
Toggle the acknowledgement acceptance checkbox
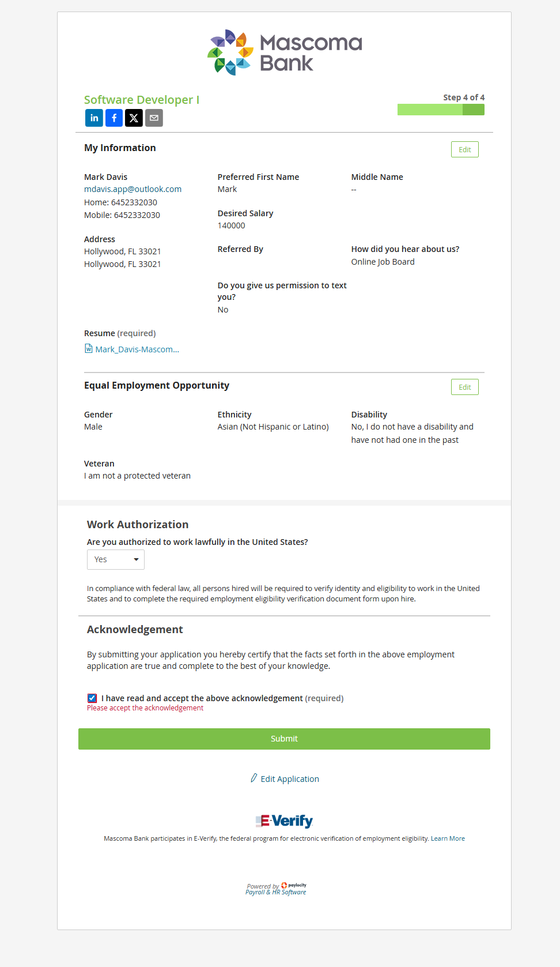(92, 698)
